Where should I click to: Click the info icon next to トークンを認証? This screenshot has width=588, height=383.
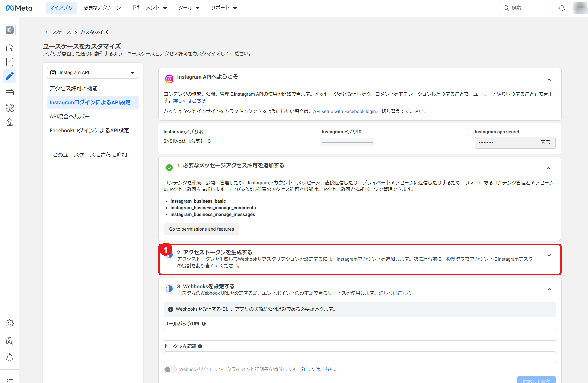coord(200,346)
